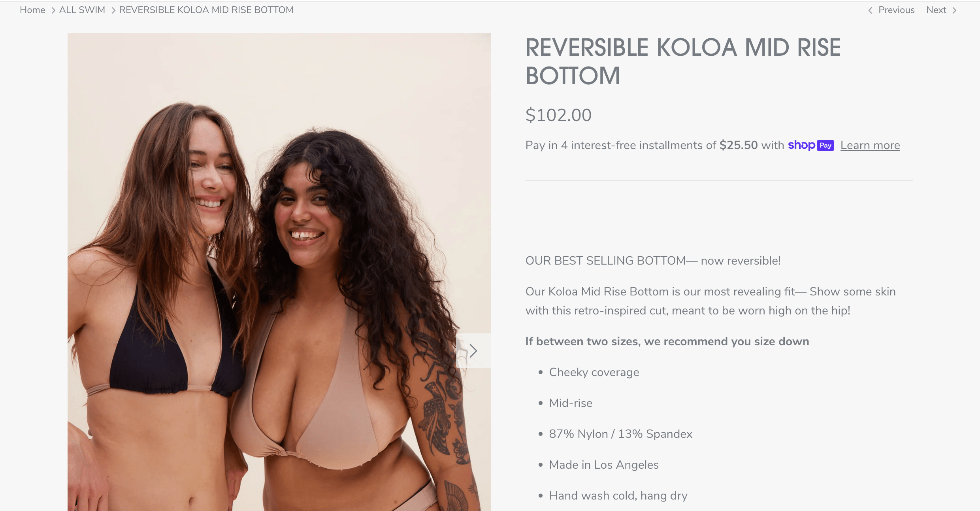Click the Made in Los Angeles bullet
Image resolution: width=980 pixels, height=511 pixels.
(x=604, y=465)
